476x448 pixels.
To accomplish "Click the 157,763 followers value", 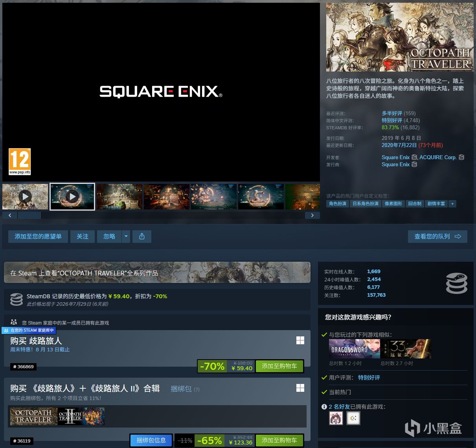I will [376, 295].
